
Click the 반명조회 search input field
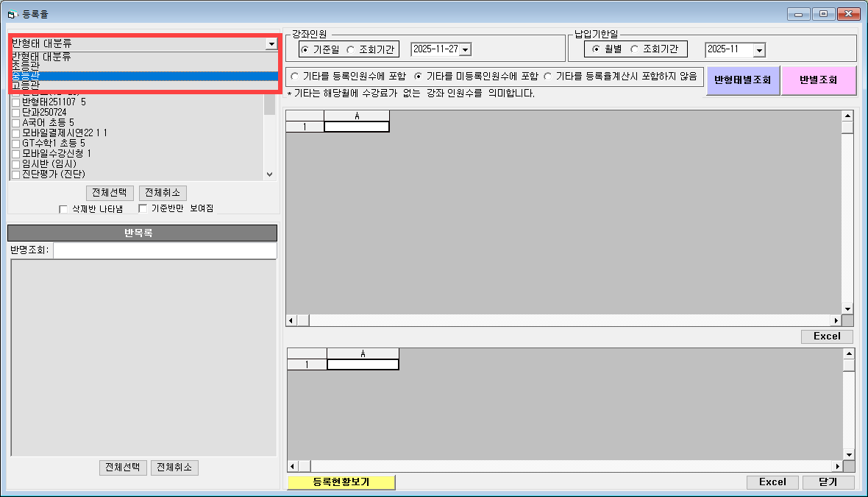(x=164, y=250)
